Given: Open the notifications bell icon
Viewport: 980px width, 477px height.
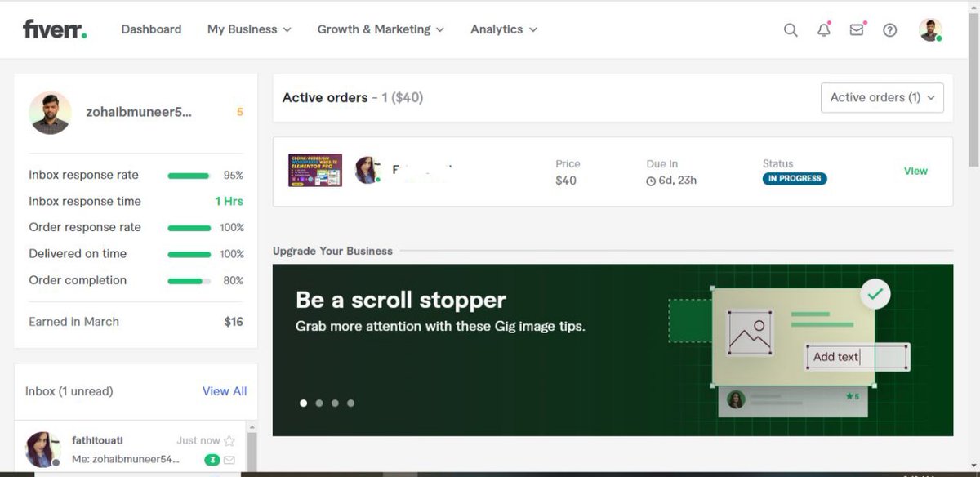Looking at the screenshot, I should (x=824, y=30).
